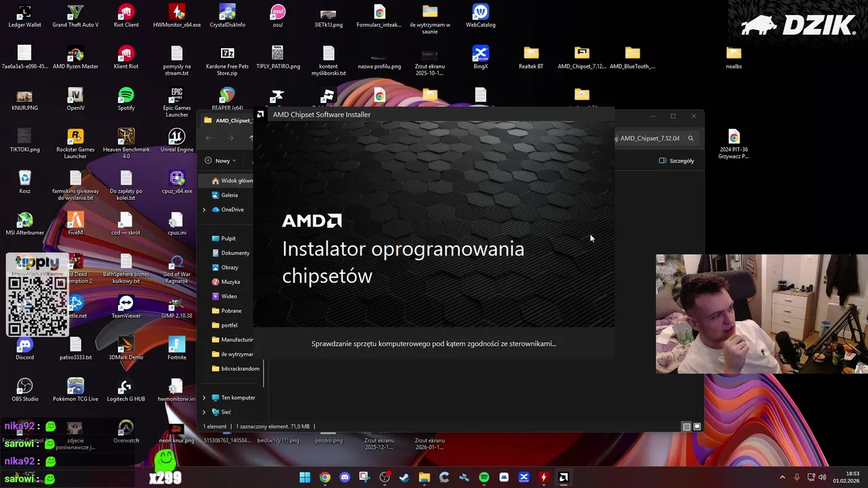This screenshot has height=488, width=868.
Task: Open the taskbar volume control
Action: 822,477
